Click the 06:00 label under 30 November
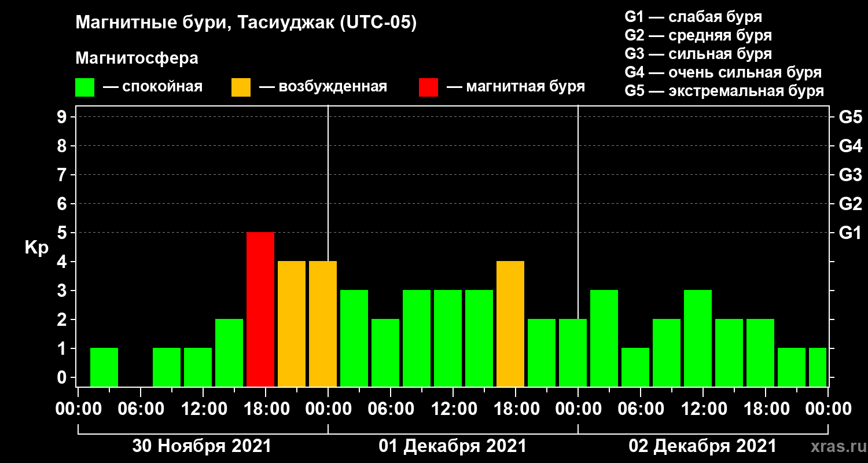Screen dimensions: 868x463 pyautogui.click(x=140, y=409)
